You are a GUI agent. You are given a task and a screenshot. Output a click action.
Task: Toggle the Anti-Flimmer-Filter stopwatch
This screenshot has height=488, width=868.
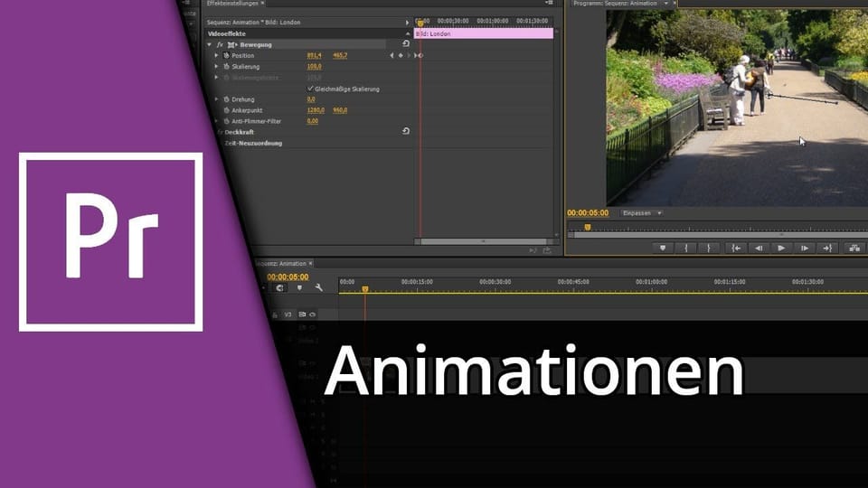pyautogui.click(x=226, y=120)
